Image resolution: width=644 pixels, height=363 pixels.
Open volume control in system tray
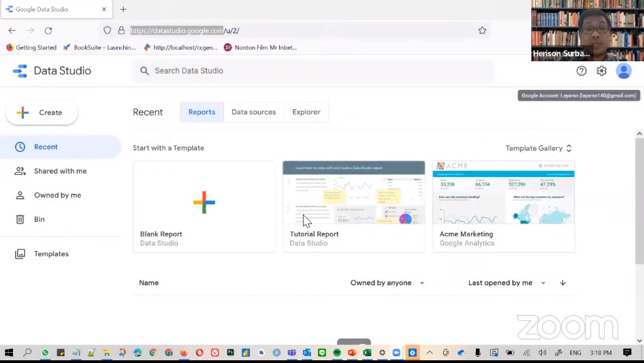click(x=543, y=353)
